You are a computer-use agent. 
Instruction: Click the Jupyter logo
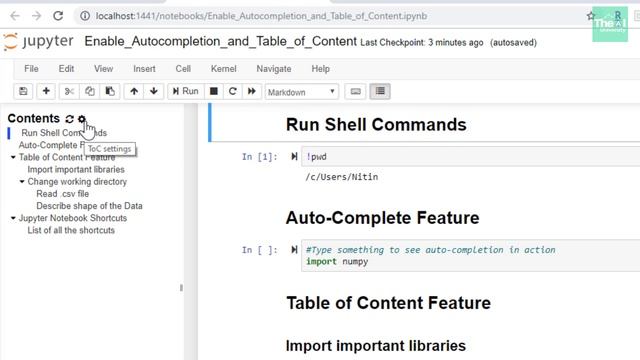pyautogui.click(x=38, y=42)
